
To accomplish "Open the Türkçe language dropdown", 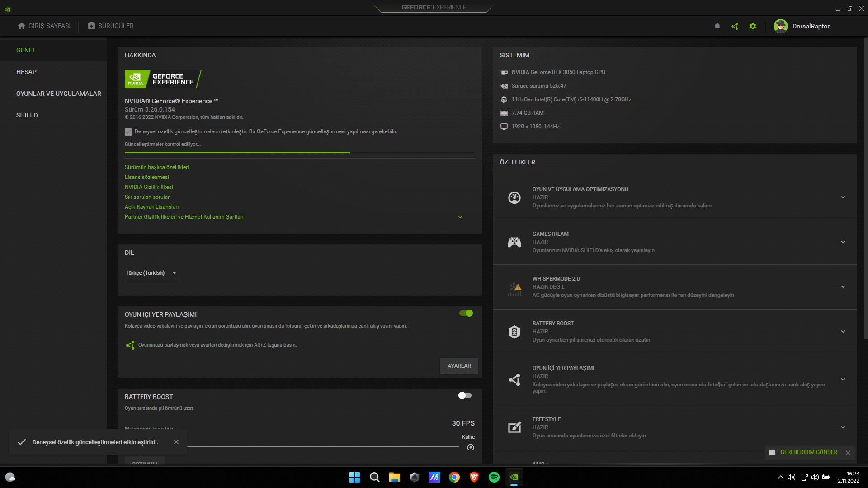I will (151, 273).
